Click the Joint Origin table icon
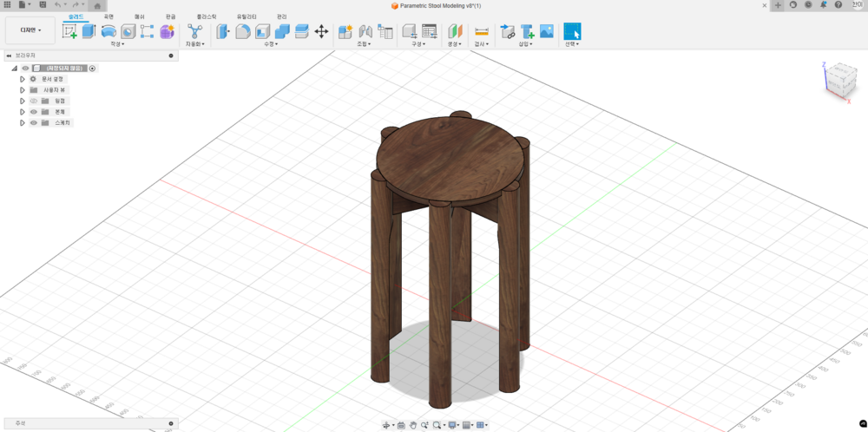Viewport: 868px width, 432px height. 385,31
